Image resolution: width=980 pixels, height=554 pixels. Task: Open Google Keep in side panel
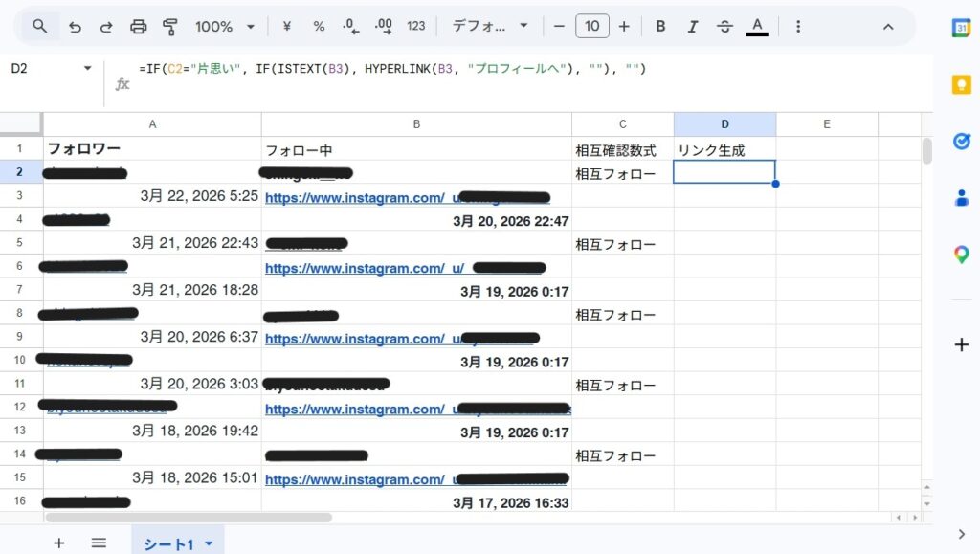point(961,84)
